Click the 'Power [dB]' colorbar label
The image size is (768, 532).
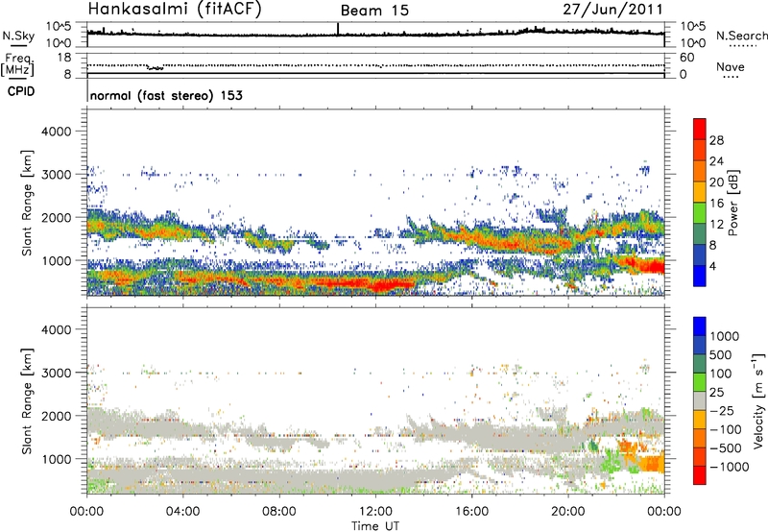(732, 204)
